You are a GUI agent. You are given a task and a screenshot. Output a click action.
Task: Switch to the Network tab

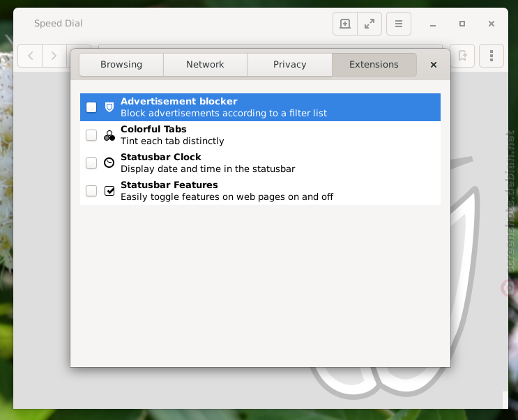[206, 65]
